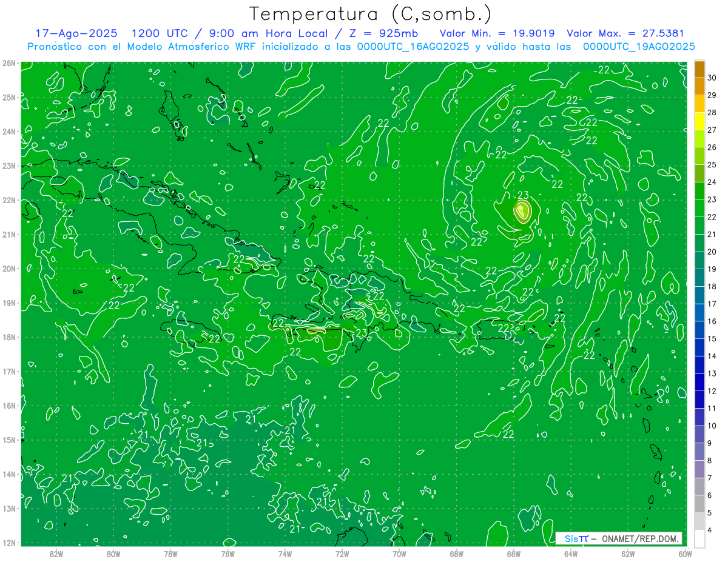
Task: Click the "20N" latitude label
Action: coord(9,269)
